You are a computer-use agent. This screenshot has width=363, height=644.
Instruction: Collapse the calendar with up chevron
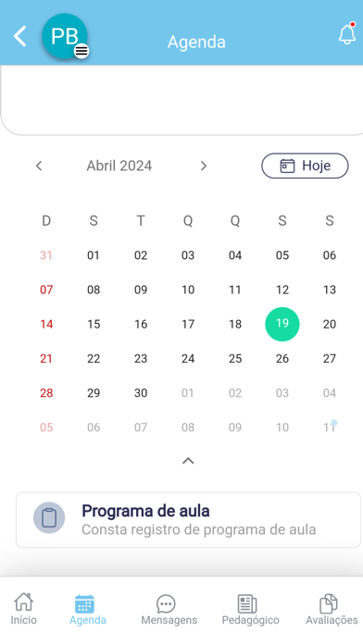[188, 461]
